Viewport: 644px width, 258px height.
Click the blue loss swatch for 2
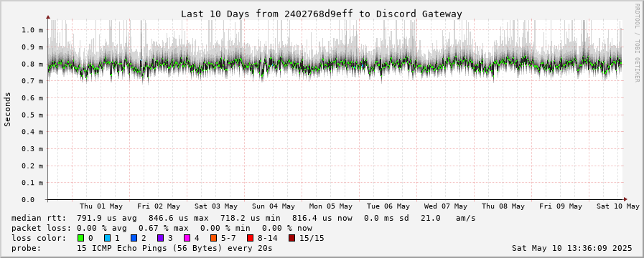point(134,238)
